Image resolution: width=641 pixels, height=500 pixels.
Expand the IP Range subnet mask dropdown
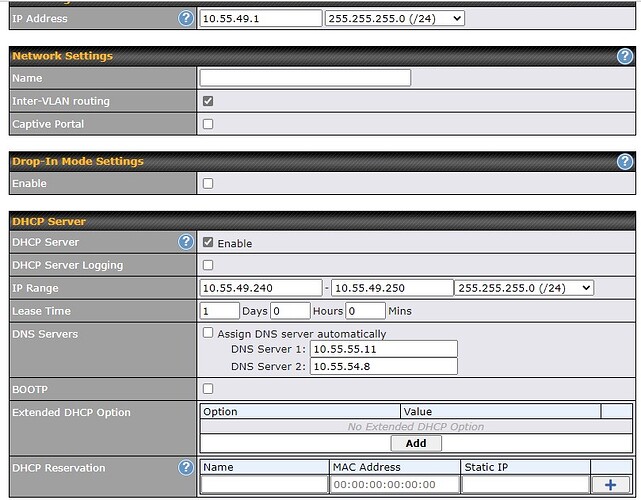(x=523, y=288)
